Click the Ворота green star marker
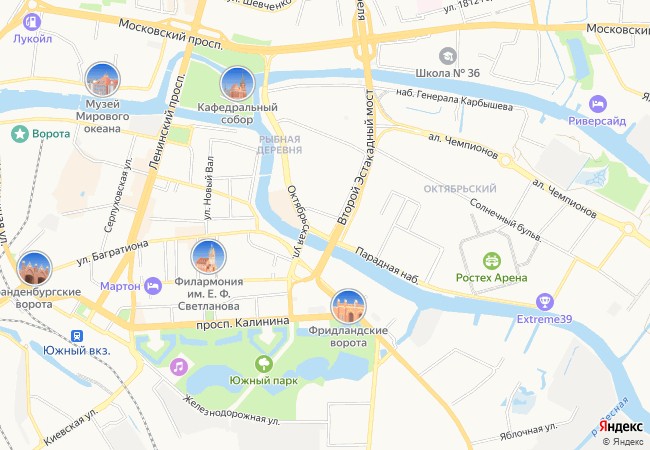This screenshot has height=450, width=650. click(19, 134)
